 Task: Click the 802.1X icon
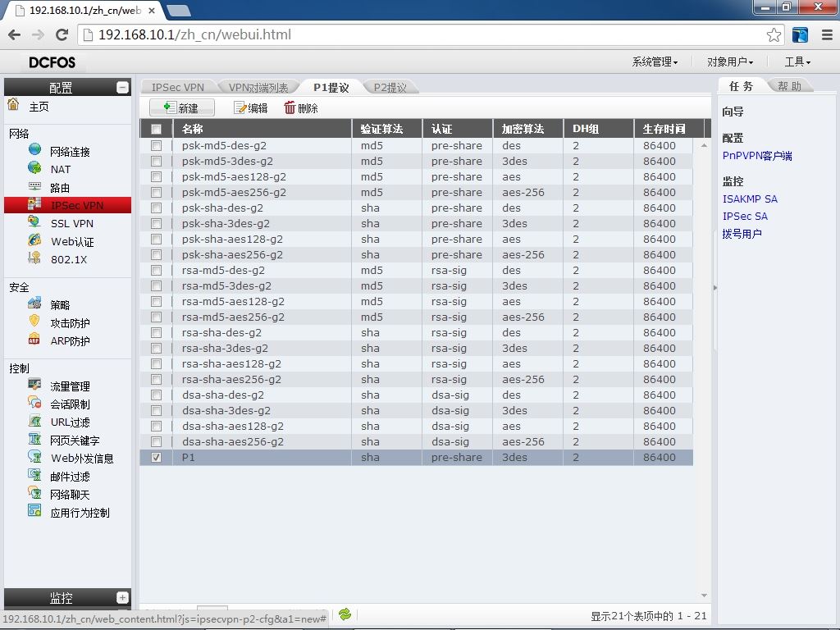pyautogui.click(x=34, y=258)
